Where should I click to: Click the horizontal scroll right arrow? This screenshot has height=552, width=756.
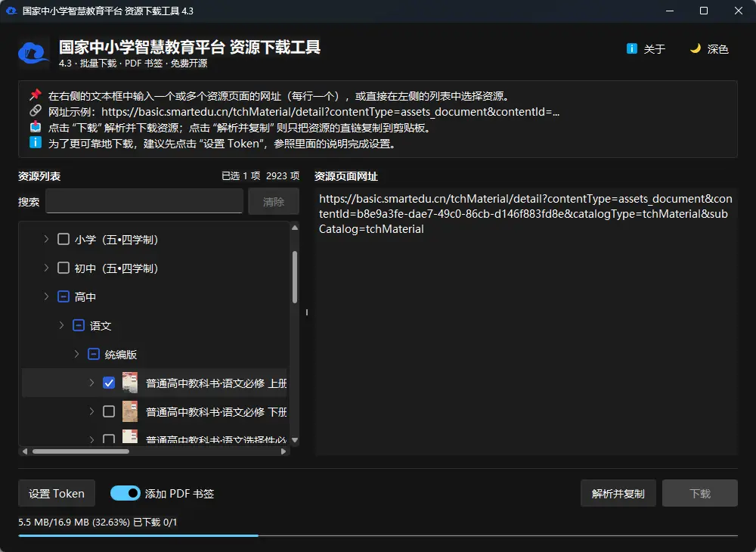[283, 451]
